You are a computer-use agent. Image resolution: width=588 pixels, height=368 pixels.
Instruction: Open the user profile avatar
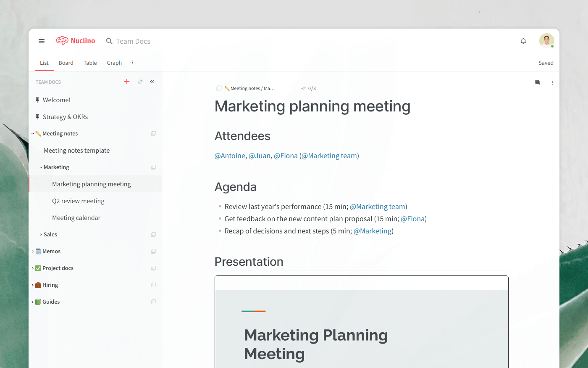pos(546,41)
